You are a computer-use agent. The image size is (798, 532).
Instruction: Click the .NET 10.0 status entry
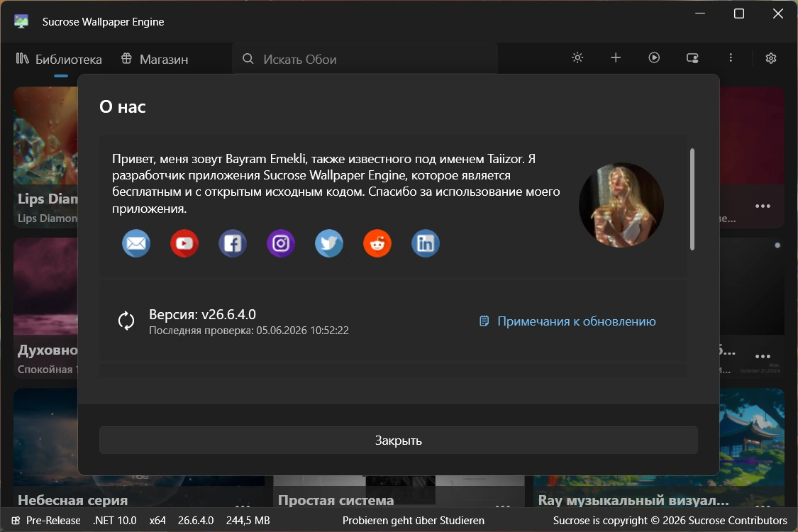point(114,520)
